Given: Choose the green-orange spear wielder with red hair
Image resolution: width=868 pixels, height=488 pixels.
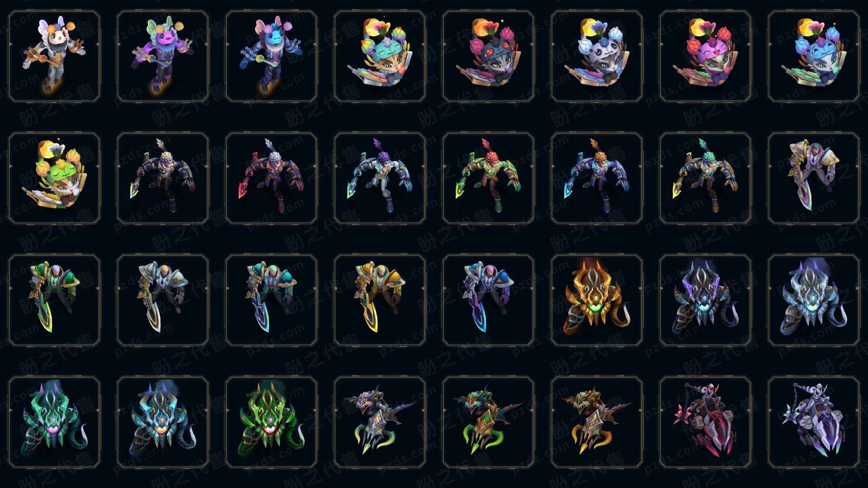Looking at the screenshot, I should pyautogui.click(x=488, y=178).
